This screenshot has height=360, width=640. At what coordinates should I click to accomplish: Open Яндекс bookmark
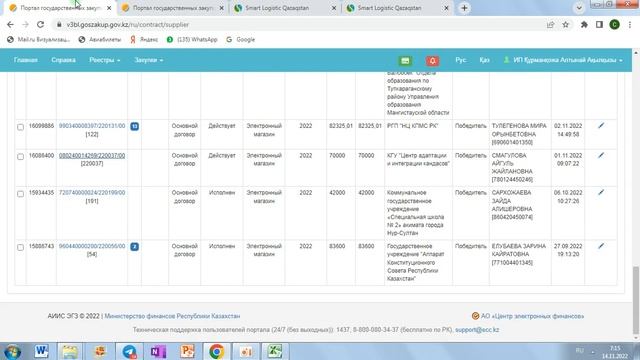pos(144,40)
